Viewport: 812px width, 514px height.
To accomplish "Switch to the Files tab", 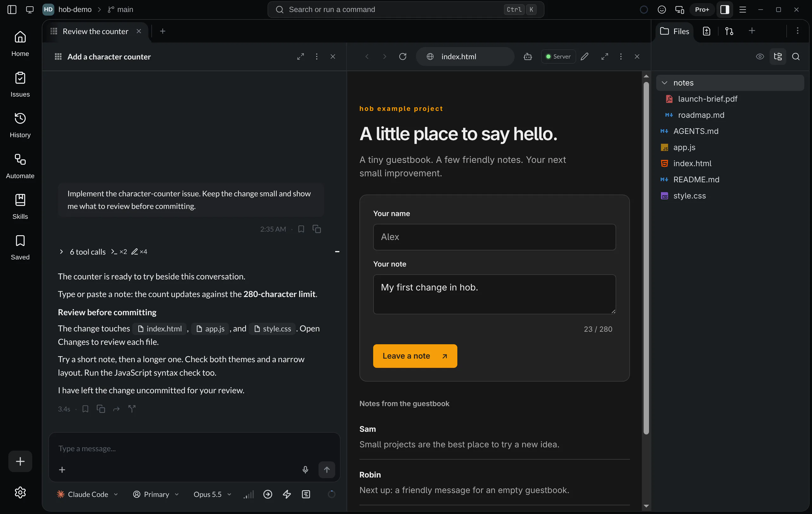I will 675,31.
